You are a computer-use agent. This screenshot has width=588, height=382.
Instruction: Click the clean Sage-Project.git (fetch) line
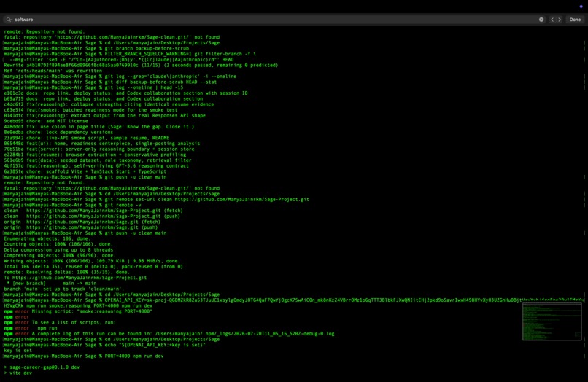pyautogui.click(x=93, y=211)
